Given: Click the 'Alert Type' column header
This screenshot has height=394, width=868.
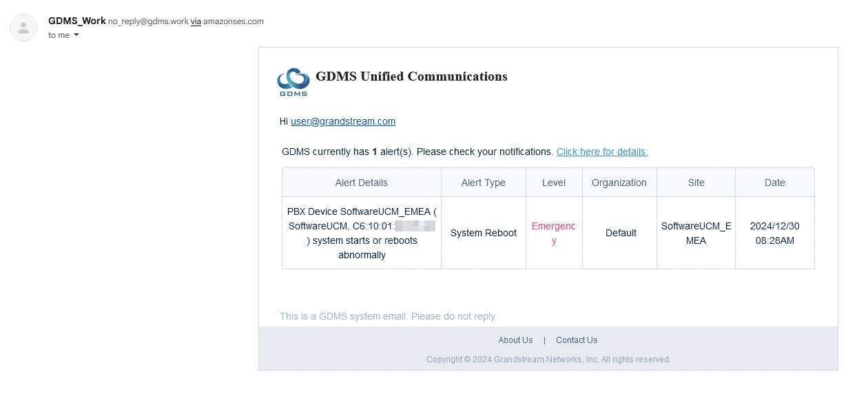Looking at the screenshot, I should (484, 183).
